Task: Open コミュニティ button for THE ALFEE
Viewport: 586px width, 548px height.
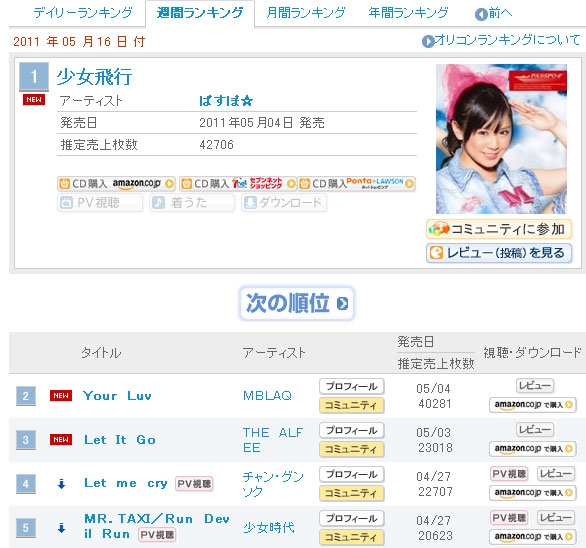Action: (352, 449)
